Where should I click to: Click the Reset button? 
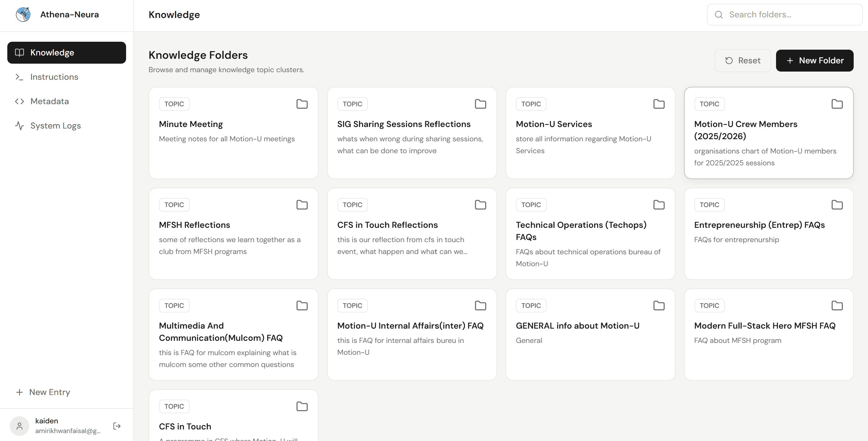743,61
